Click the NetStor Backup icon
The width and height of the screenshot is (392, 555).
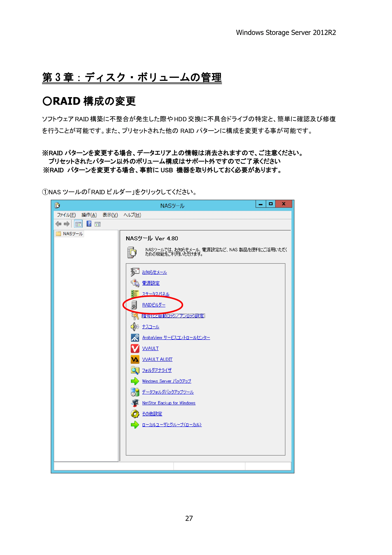coord(135,403)
